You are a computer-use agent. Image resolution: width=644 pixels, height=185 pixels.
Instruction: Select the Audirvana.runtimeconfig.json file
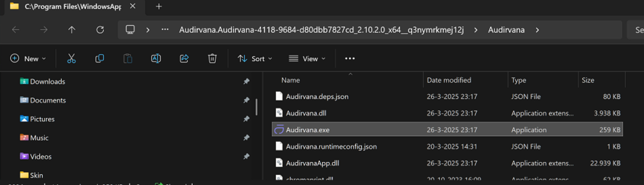[447, 147]
